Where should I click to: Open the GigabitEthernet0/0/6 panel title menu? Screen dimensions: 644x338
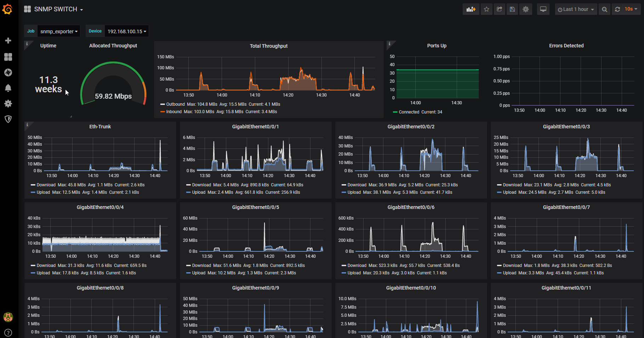pyautogui.click(x=411, y=207)
